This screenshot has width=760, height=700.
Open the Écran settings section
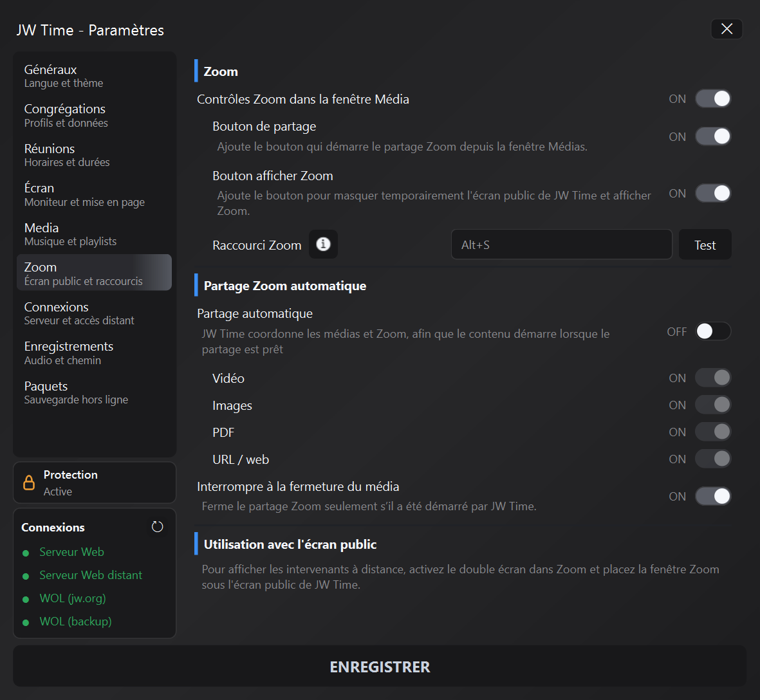click(94, 195)
